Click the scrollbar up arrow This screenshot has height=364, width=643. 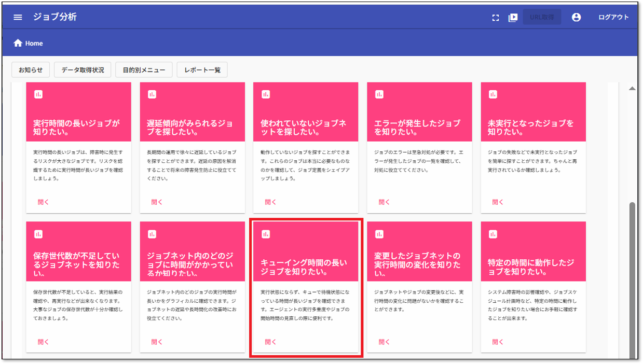pos(632,89)
